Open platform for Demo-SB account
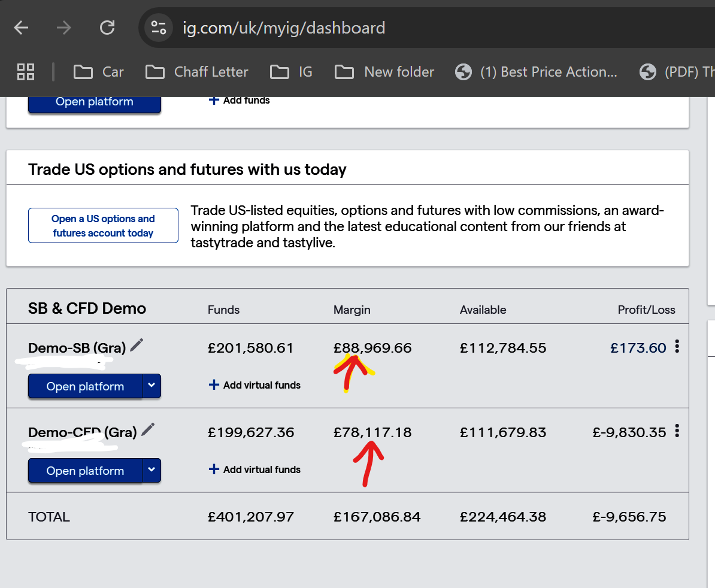 click(85, 386)
